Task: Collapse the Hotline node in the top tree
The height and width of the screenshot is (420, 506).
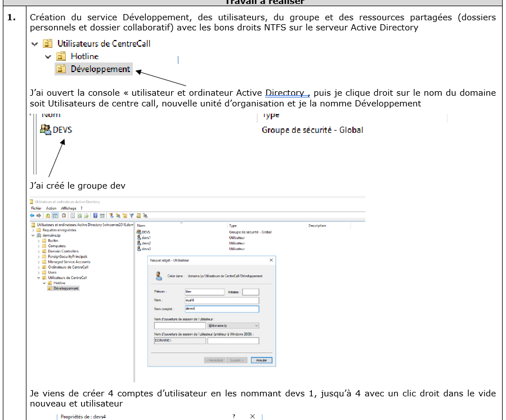Action: point(48,56)
